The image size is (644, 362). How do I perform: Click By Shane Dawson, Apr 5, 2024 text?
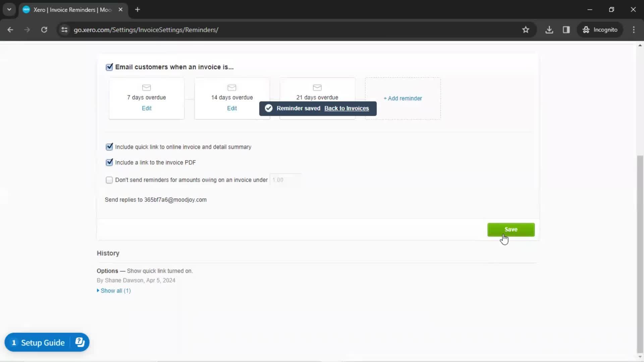point(136,280)
